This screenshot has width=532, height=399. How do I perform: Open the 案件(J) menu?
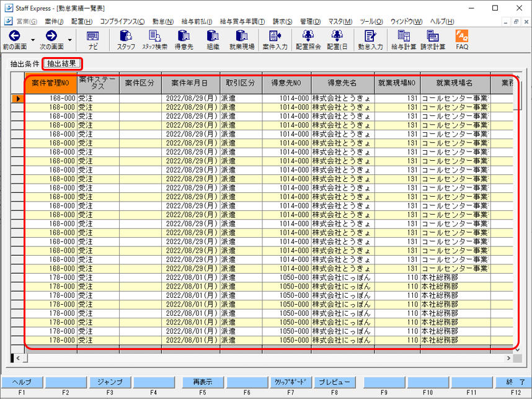[55, 21]
